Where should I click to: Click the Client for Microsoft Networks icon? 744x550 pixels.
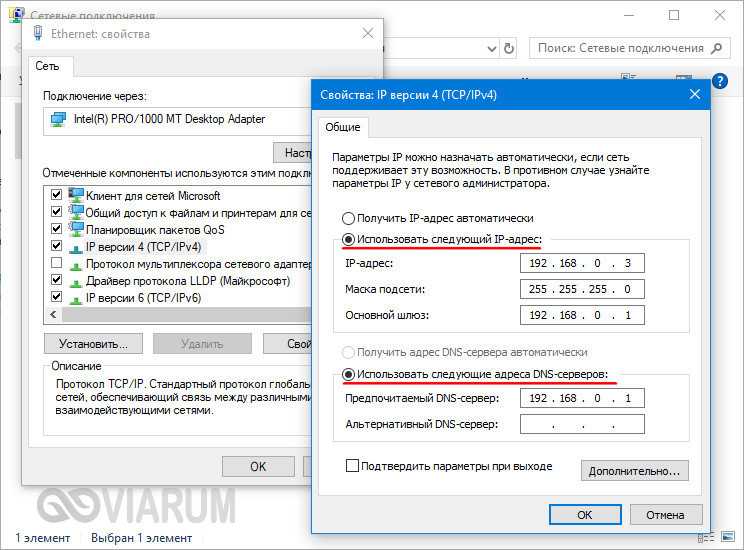point(76,195)
